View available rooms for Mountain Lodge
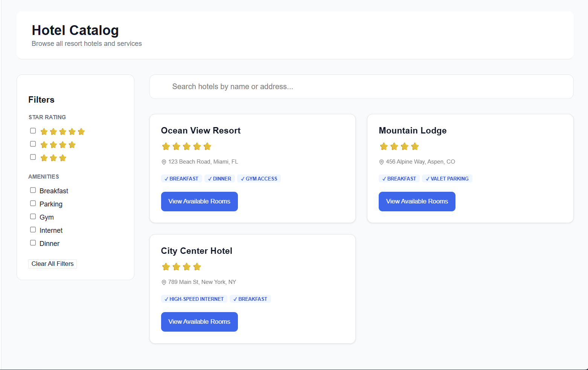Viewport: 588px width, 370px height. click(417, 202)
